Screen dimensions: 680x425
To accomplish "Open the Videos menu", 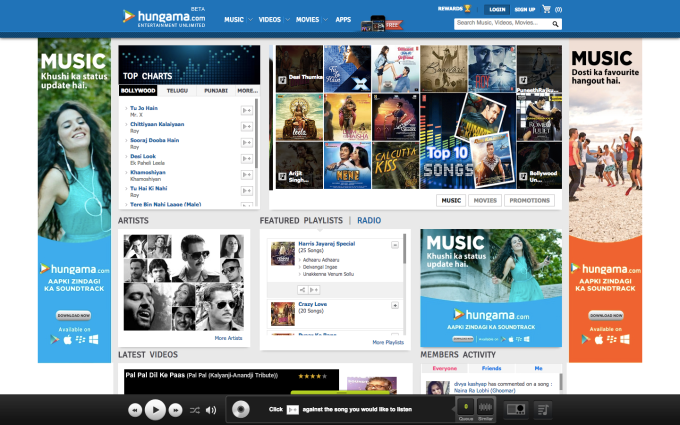I will [x=270, y=20].
